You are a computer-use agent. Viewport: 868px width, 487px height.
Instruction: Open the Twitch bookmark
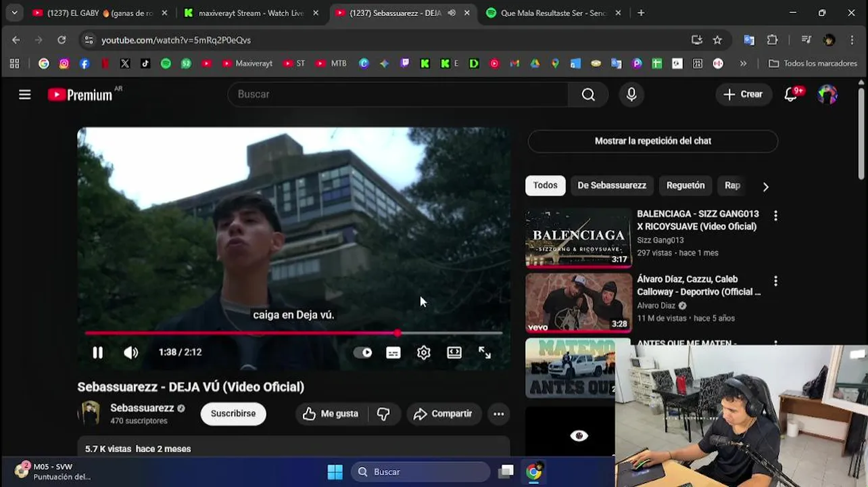coord(405,64)
